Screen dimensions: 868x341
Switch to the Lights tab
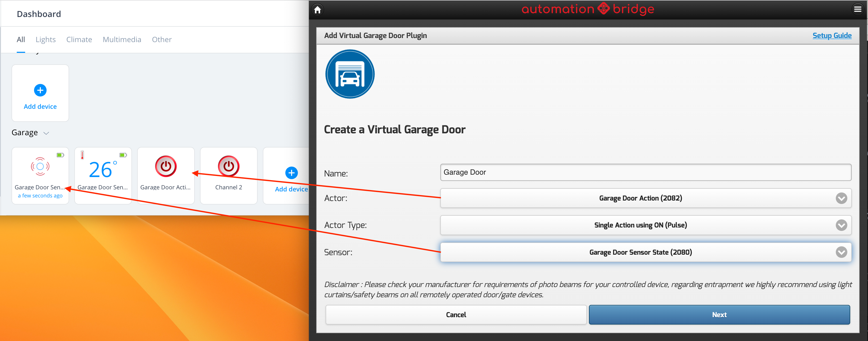pos(46,40)
